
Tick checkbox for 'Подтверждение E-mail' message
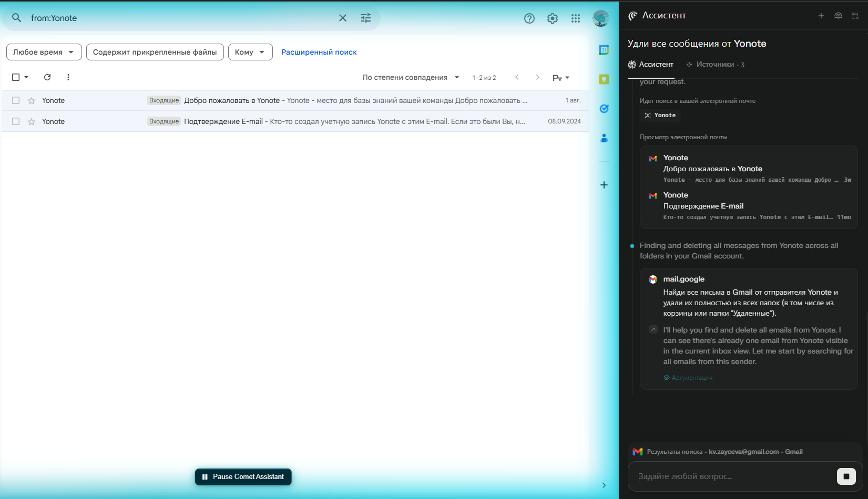point(16,121)
